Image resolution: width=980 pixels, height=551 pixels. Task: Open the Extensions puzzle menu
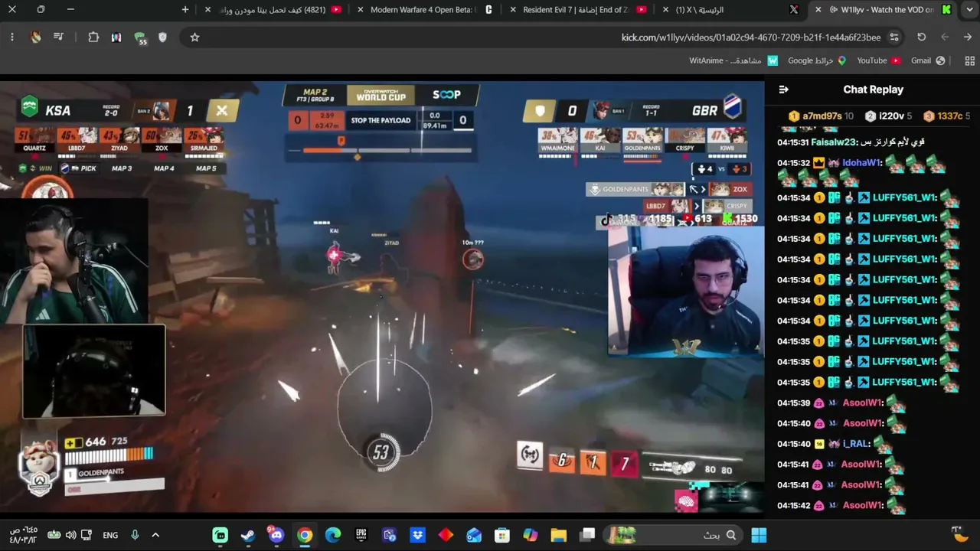pos(93,37)
